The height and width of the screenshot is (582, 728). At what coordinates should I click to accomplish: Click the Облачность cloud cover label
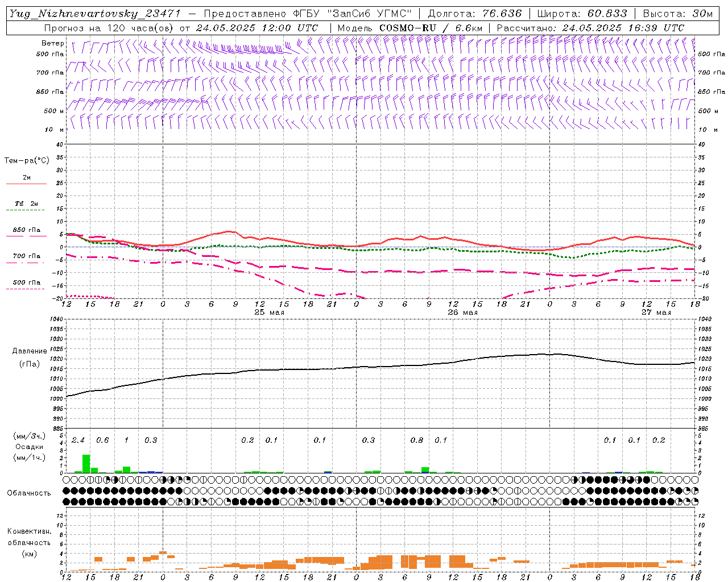tap(29, 493)
